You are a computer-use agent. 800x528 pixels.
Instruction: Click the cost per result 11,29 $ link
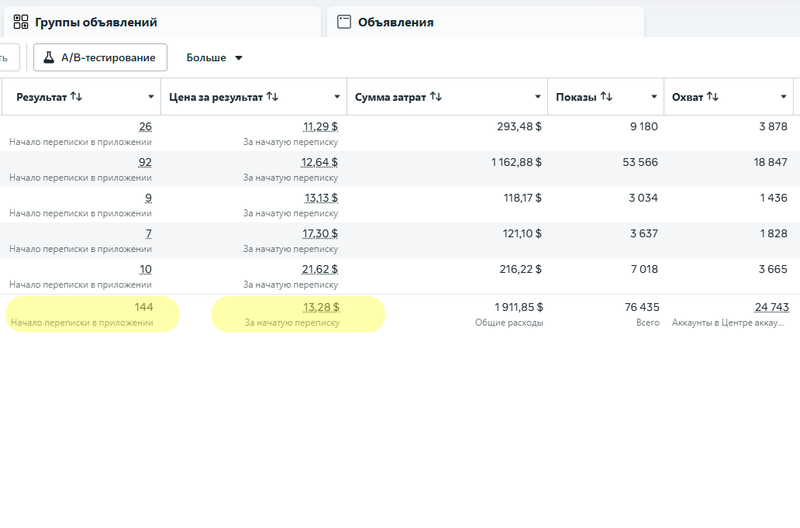(320, 126)
